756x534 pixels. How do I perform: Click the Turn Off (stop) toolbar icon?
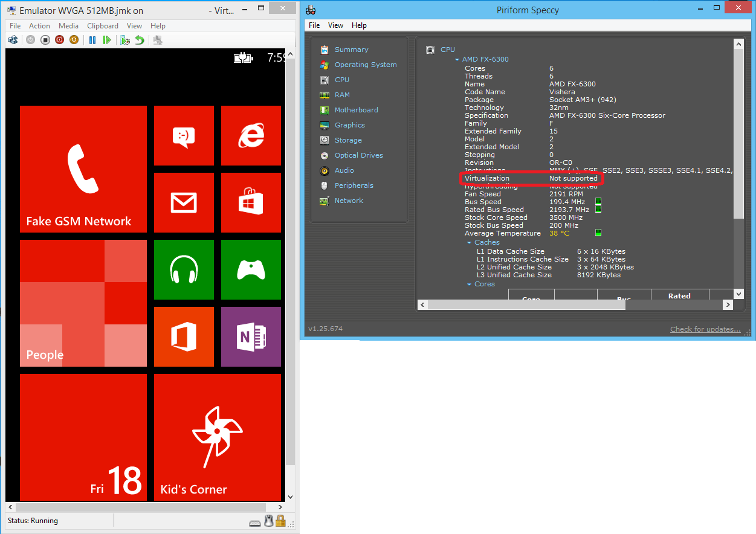pos(45,40)
